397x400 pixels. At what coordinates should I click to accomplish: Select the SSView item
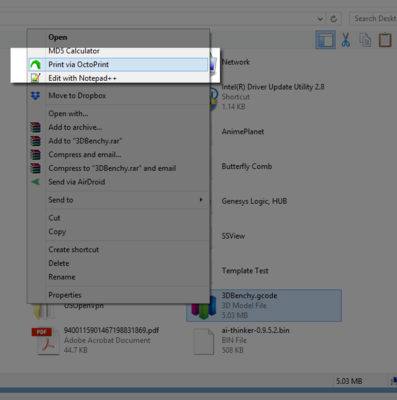coord(233,236)
